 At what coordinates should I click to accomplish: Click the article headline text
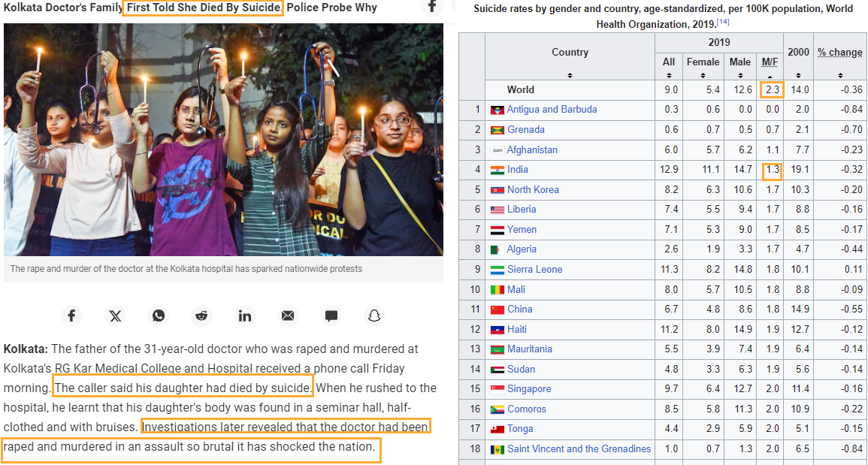[x=190, y=8]
